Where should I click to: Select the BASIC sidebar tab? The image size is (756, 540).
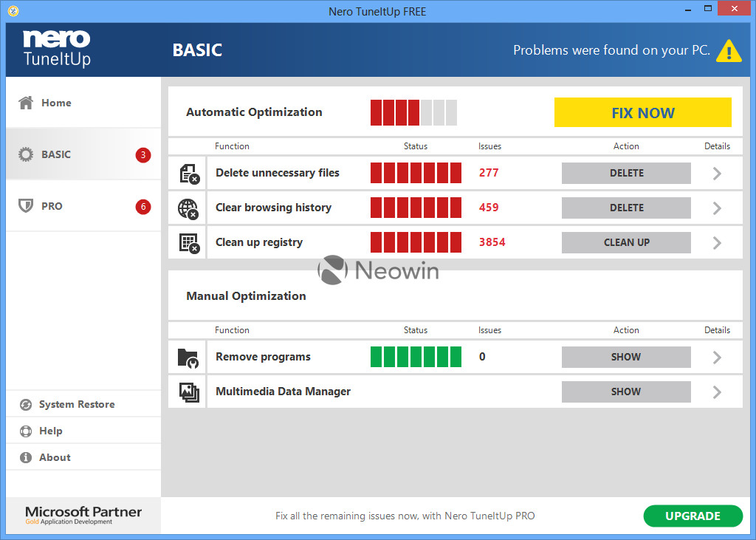[83, 154]
